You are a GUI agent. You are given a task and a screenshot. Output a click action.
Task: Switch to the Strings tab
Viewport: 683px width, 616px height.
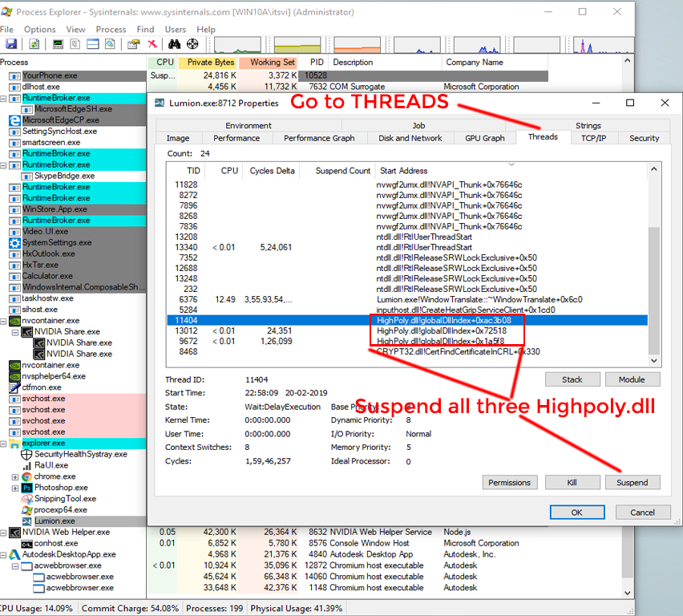[x=588, y=126]
